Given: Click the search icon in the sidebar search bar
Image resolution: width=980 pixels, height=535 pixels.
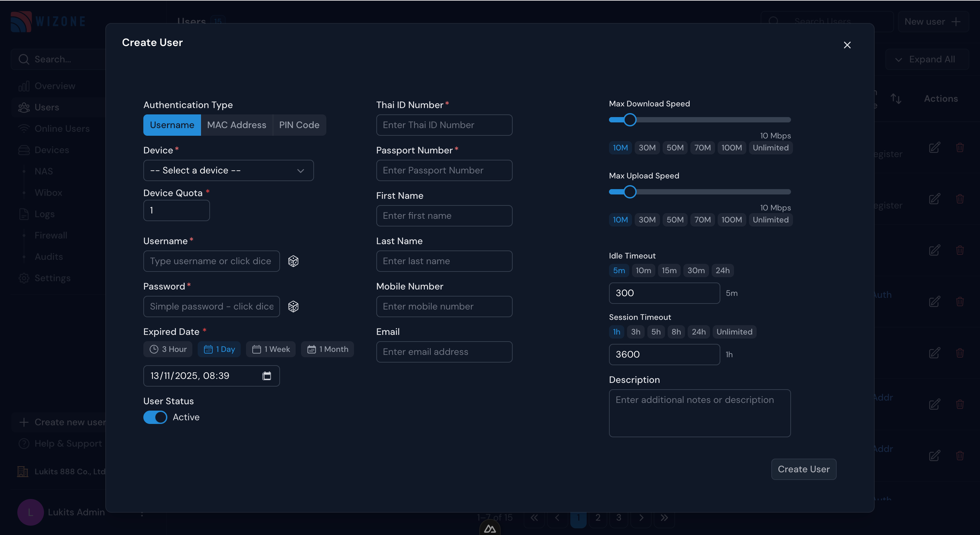Looking at the screenshot, I should (24, 59).
